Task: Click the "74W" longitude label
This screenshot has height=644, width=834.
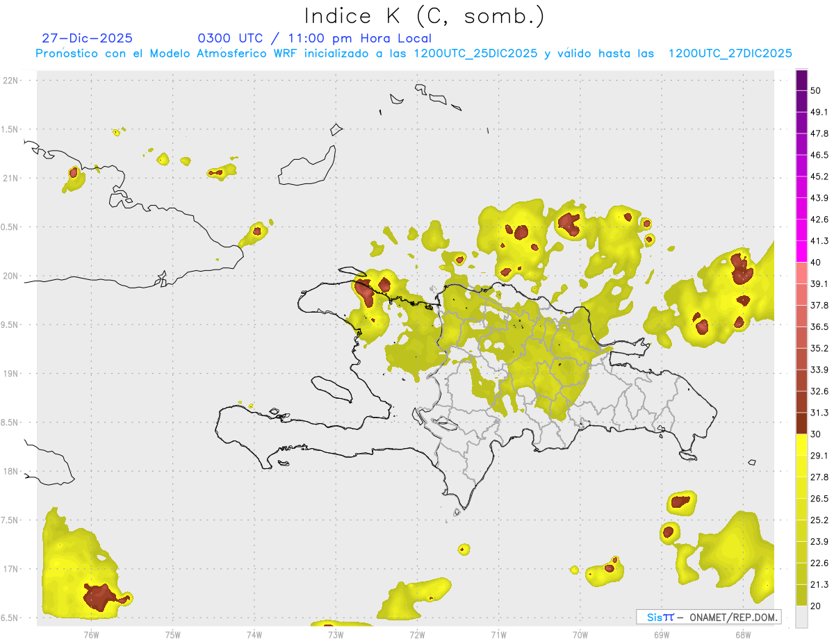Action: (x=254, y=634)
